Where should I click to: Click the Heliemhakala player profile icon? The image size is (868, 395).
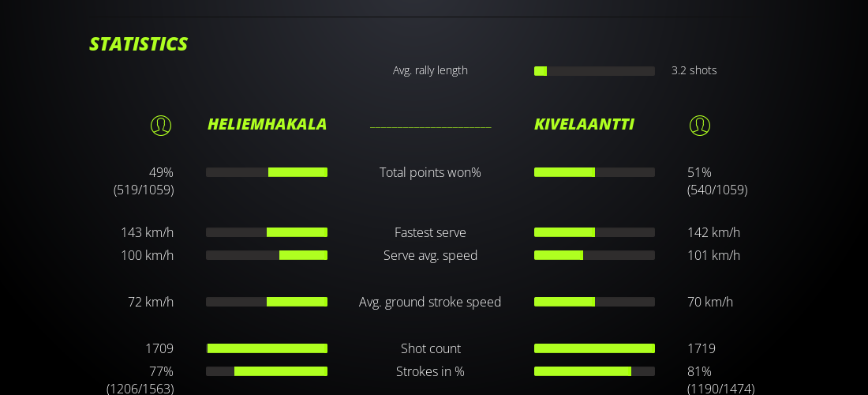(161, 126)
